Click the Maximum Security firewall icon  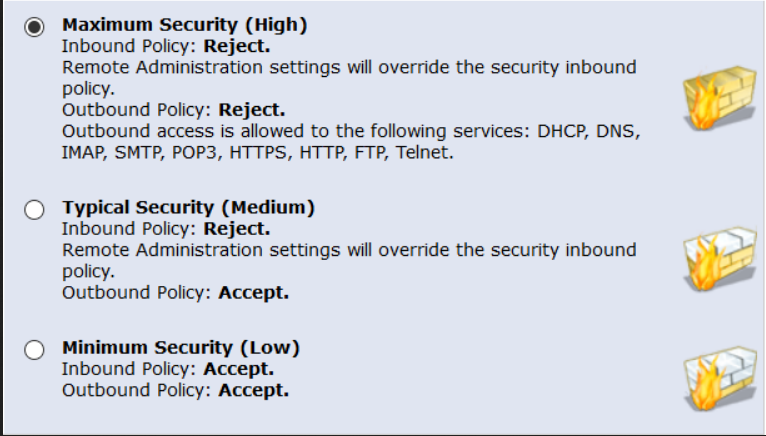(716, 100)
